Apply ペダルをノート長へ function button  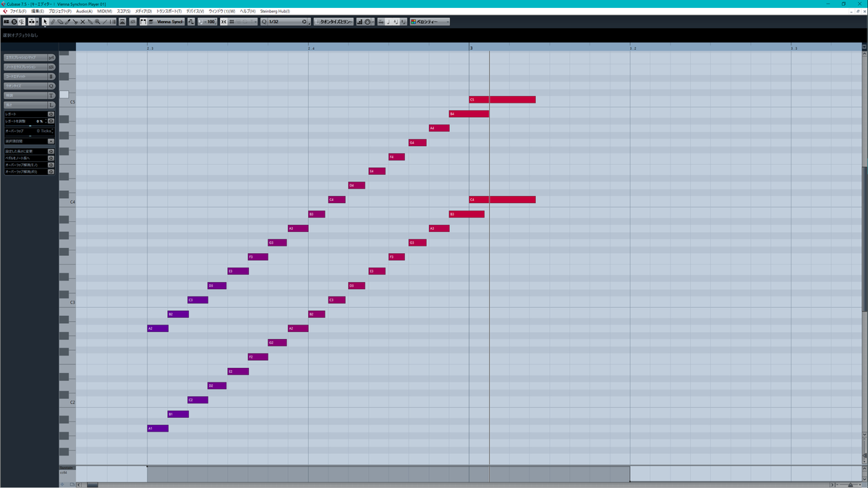click(x=51, y=158)
